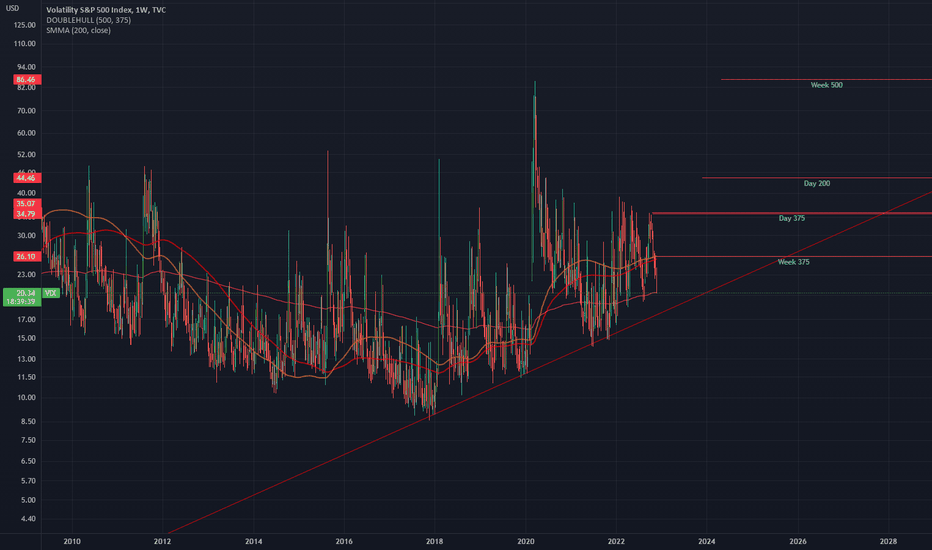
Task: Click the 44.46 red price label
Action: click(x=27, y=178)
